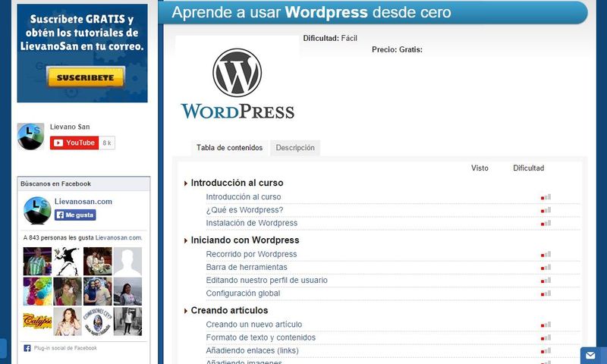The height and width of the screenshot is (364, 607).
Task: Click the Precio: Gratis label
Action: 397,49
